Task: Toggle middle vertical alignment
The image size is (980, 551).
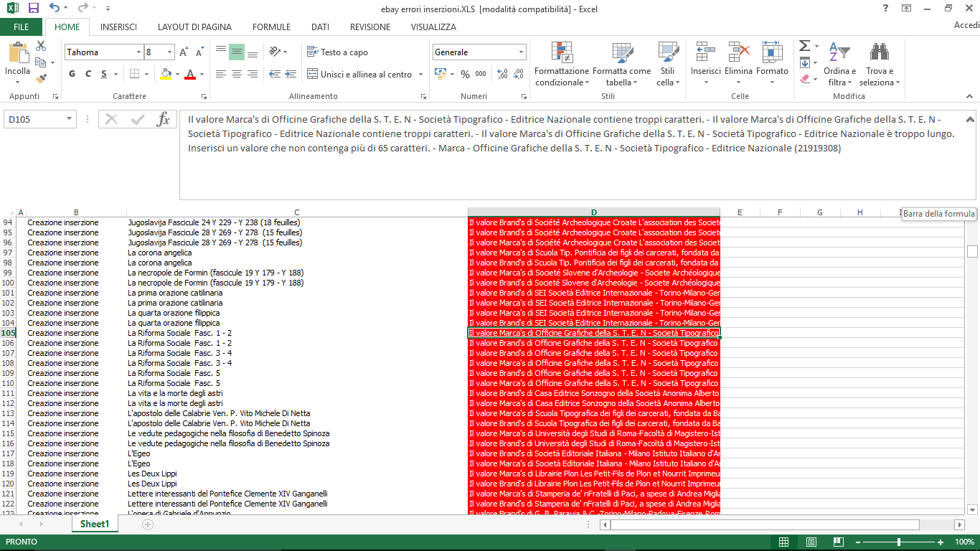Action: click(x=237, y=52)
